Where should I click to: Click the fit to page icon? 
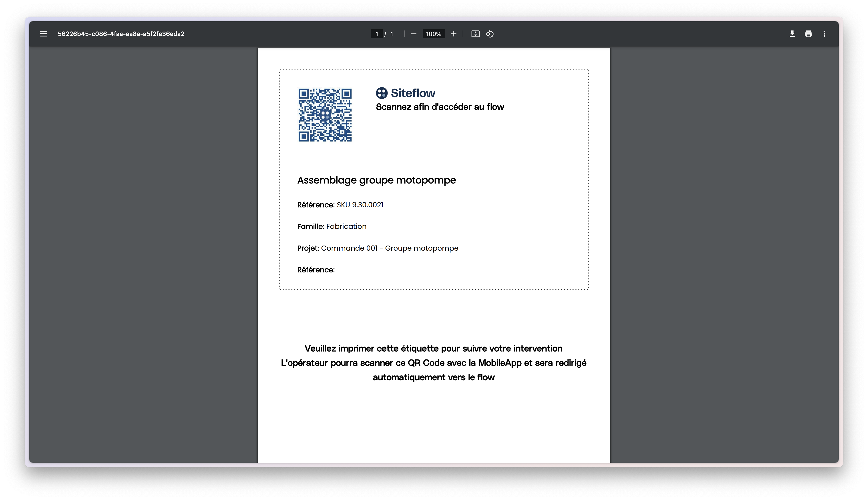[x=475, y=34]
